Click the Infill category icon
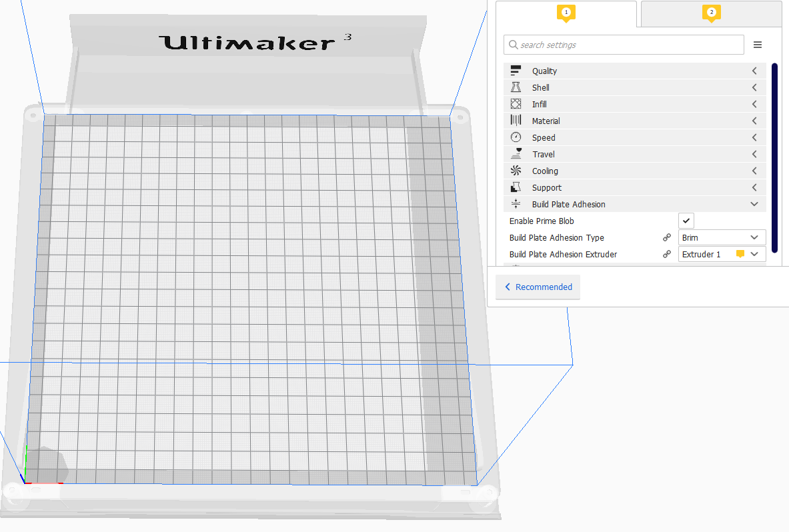 (x=516, y=103)
